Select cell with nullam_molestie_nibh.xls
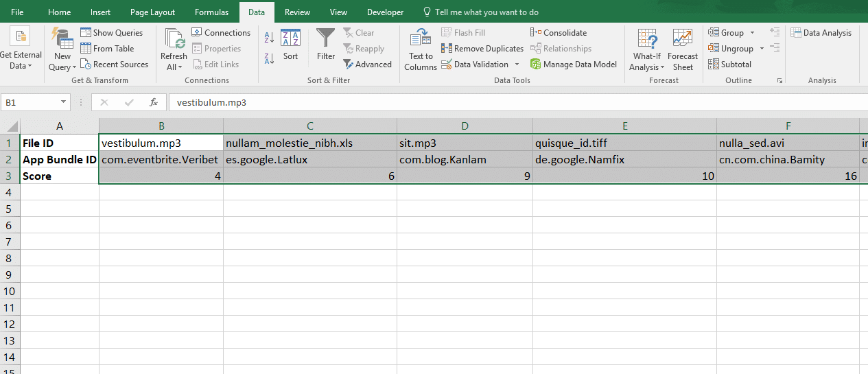This screenshot has height=374, width=868. click(309, 143)
